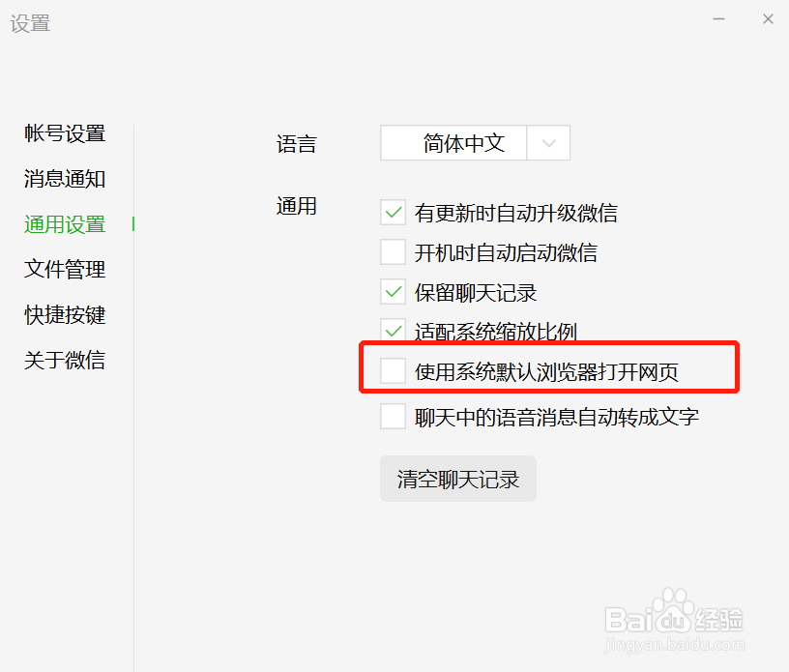
Task: Uncheck the 保留聊天记录 checkbox
Action: coord(393,292)
